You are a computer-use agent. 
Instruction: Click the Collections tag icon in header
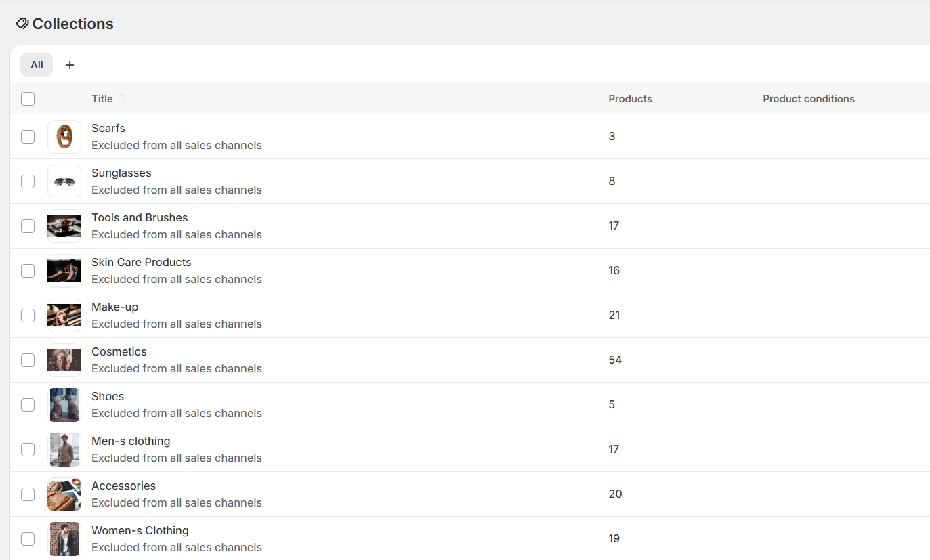coord(22,24)
